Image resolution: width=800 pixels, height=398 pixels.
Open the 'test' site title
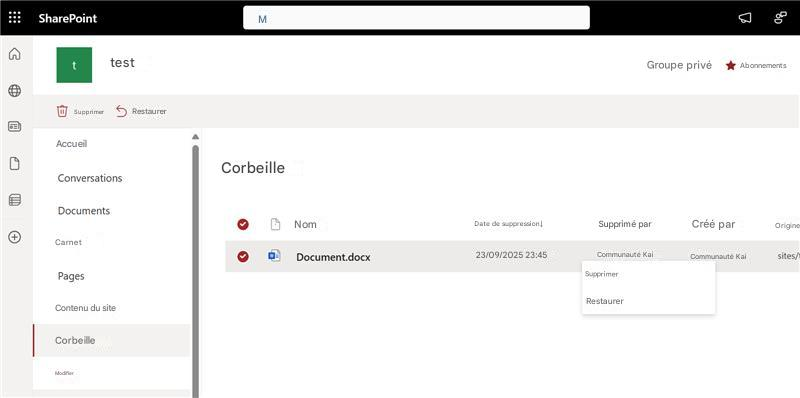(122, 63)
